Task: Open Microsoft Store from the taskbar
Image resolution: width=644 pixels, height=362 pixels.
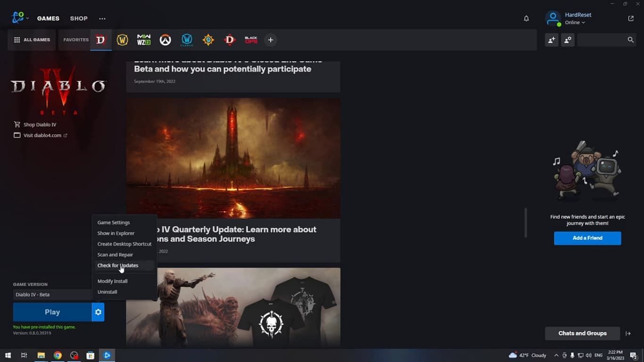Action: pos(91,355)
